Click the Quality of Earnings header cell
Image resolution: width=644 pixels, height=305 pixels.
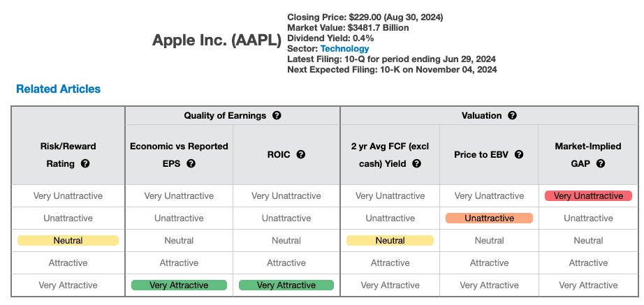tap(233, 115)
